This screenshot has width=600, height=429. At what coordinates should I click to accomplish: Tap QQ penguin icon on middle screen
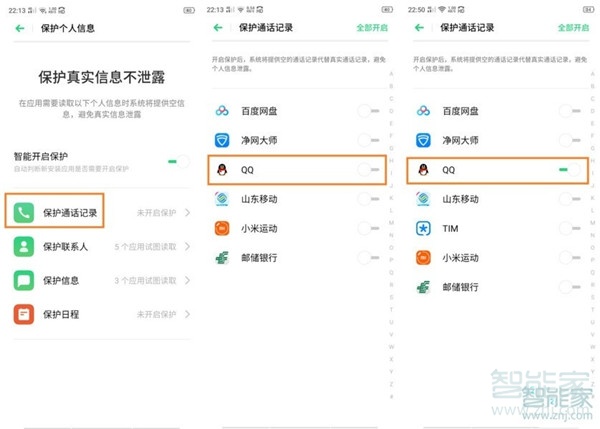point(222,170)
